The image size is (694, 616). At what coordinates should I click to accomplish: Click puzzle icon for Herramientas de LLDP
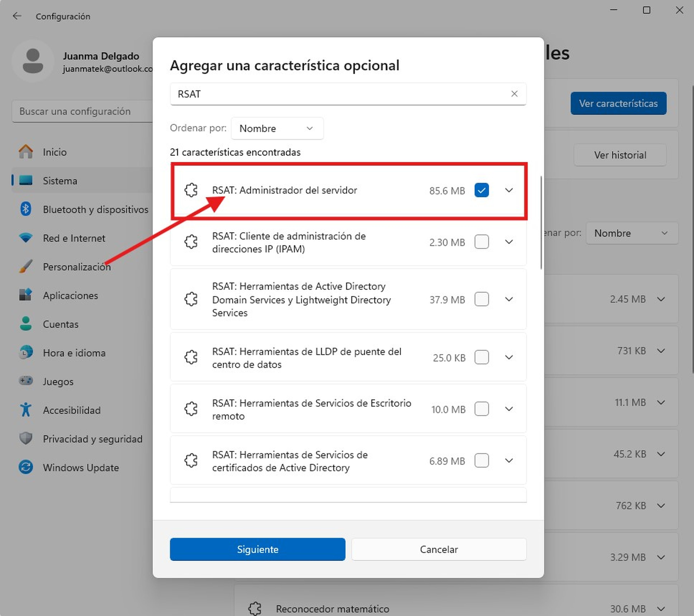(x=191, y=357)
